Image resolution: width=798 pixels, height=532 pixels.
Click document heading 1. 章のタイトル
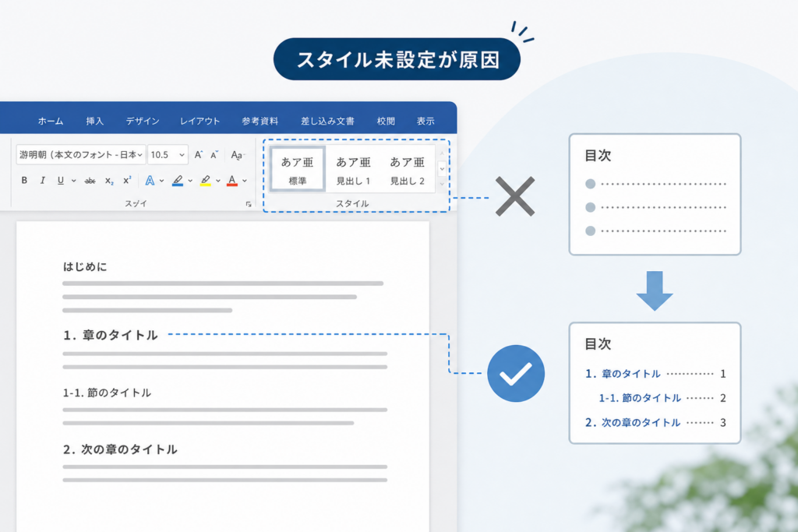click(x=111, y=335)
